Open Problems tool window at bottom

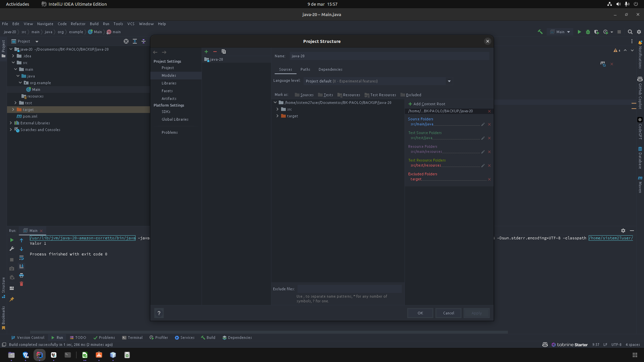(x=104, y=338)
